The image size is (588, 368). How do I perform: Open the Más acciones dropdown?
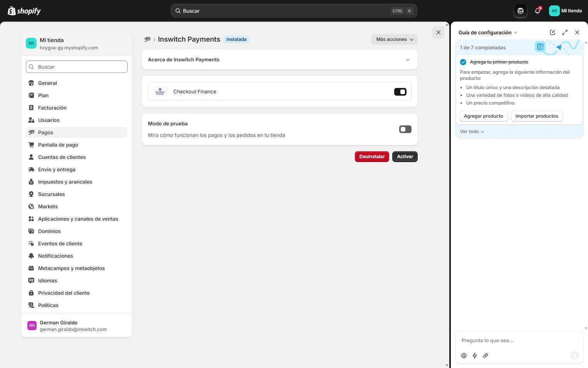tap(395, 39)
